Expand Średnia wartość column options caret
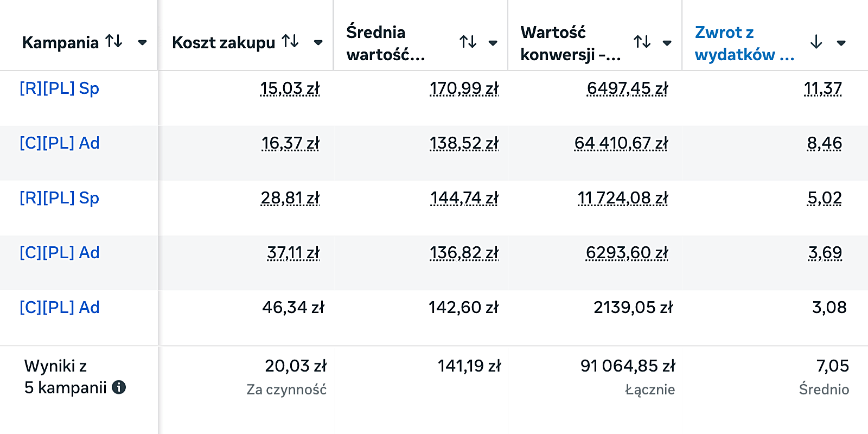This screenshot has height=434, width=868. [x=493, y=43]
